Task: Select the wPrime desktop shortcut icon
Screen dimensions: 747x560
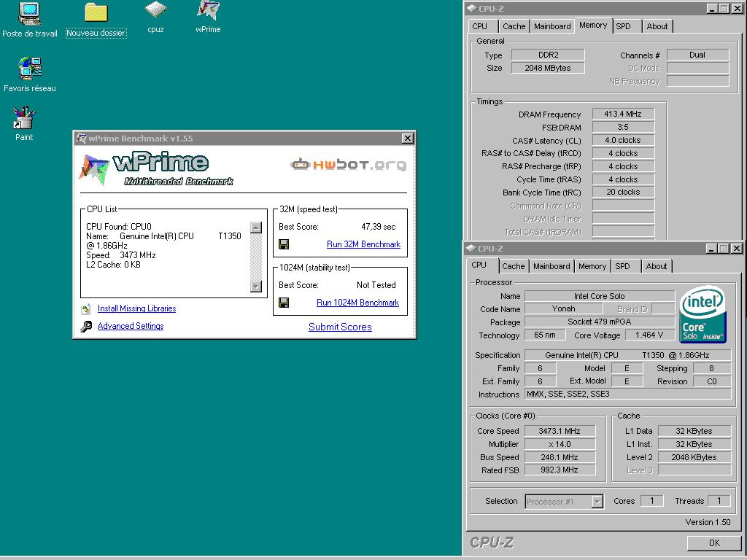Action: point(208,11)
